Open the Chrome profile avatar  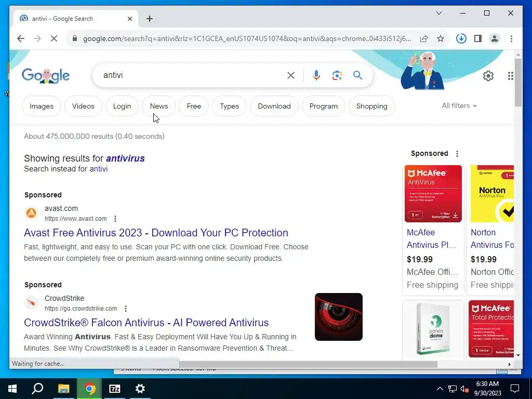(x=495, y=38)
